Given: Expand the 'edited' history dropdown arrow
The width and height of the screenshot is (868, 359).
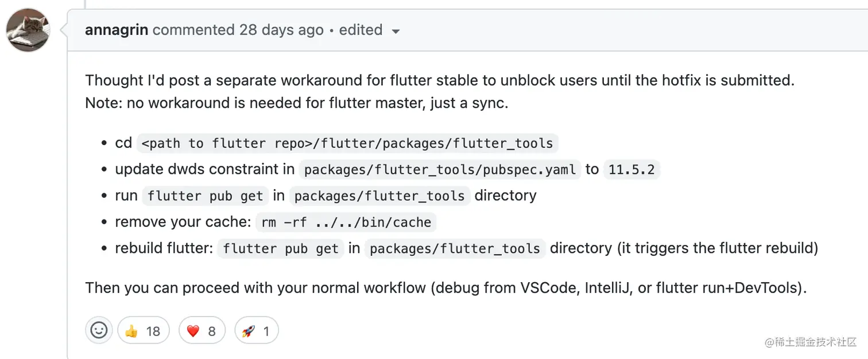Looking at the screenshot, I should (396, 32).
